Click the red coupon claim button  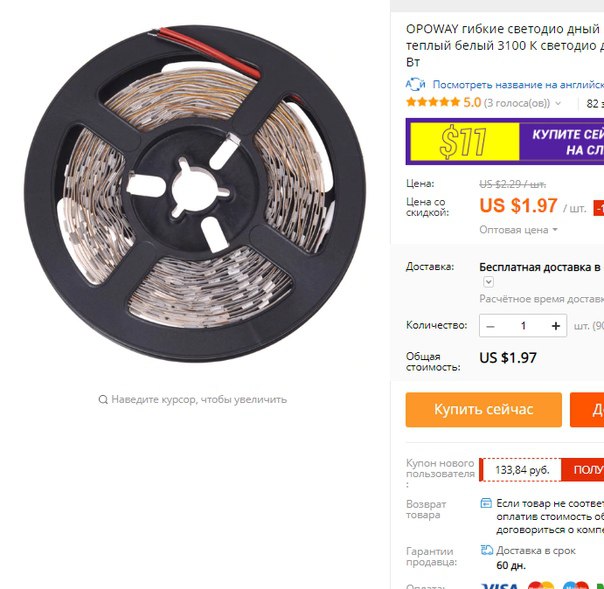point(583,470)
